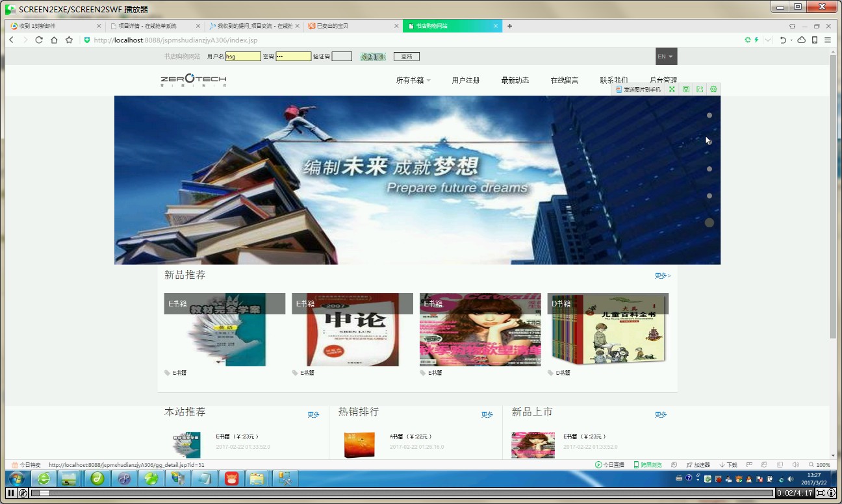Expand the 所有书籍 menu

point(413,81)
